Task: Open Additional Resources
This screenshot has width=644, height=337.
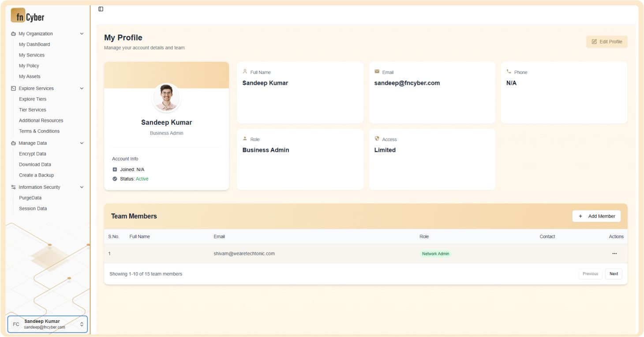Action: point(41,120)
